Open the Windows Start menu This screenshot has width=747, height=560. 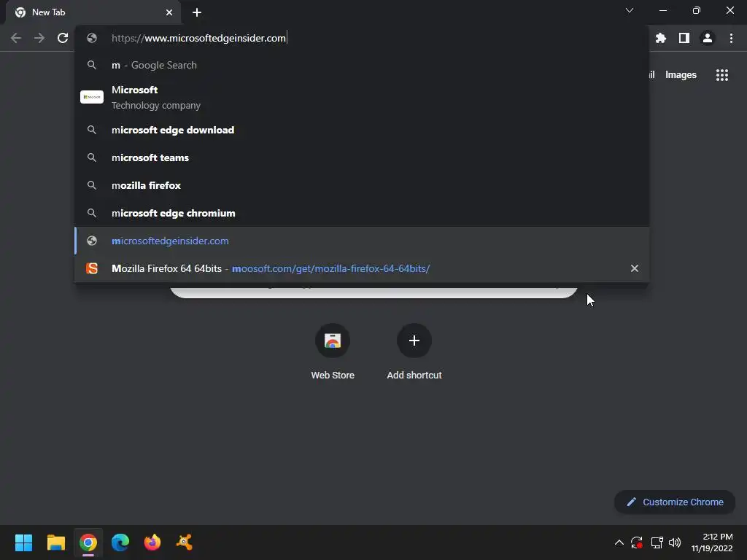pyautogui.click(x=23, y=542)
